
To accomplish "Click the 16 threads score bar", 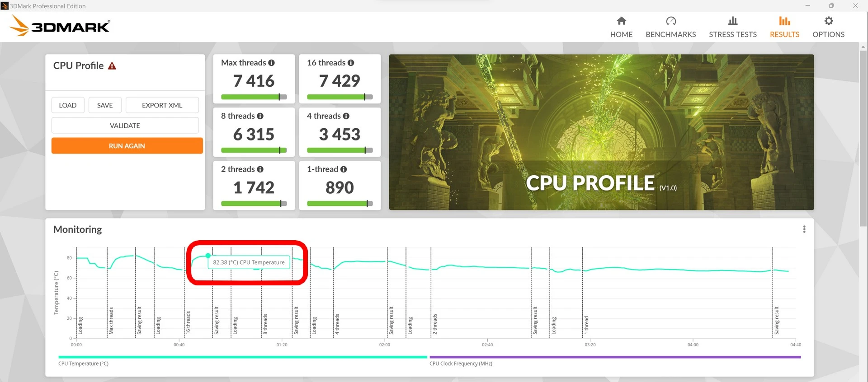I will click(340, 97).
